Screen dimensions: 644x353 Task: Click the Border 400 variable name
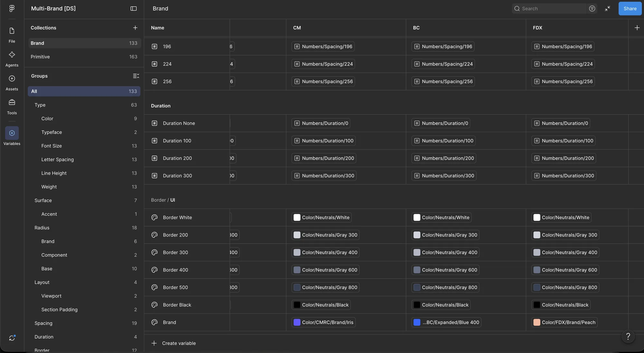175,270
